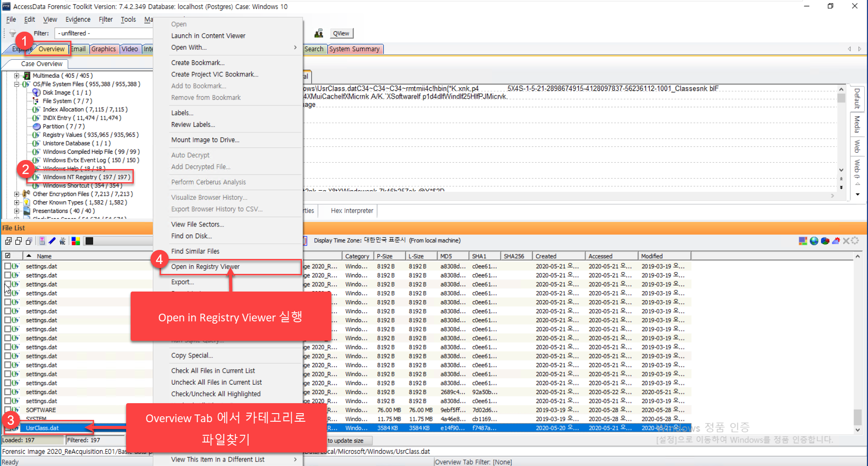This screenshot has width=868, height=466.
Task: Click the file list vertical scrollbar thumb
Action: [x=857, y=417]
